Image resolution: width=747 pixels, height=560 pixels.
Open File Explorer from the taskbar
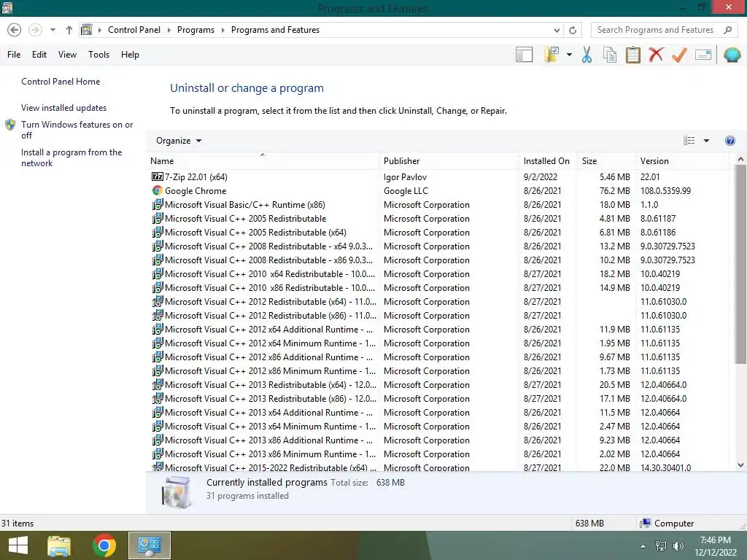click(59, 545)
